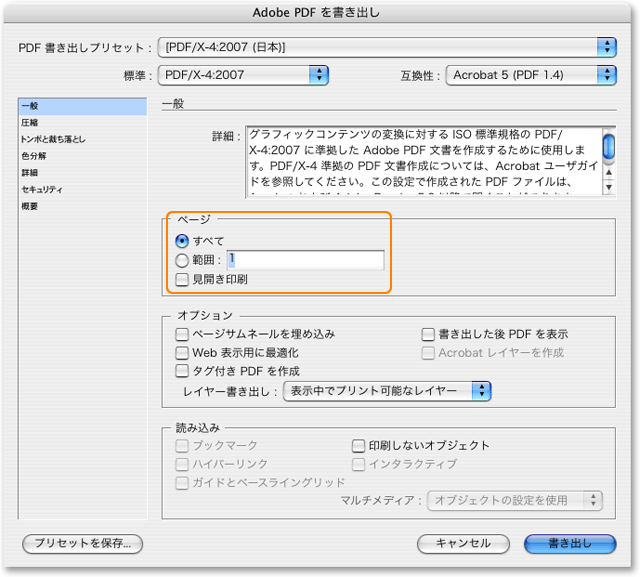The height and width of the screenshot is (577, 640).
Task: Open the PDF書き出しプリセット dropdown
Action: point(386,47)
